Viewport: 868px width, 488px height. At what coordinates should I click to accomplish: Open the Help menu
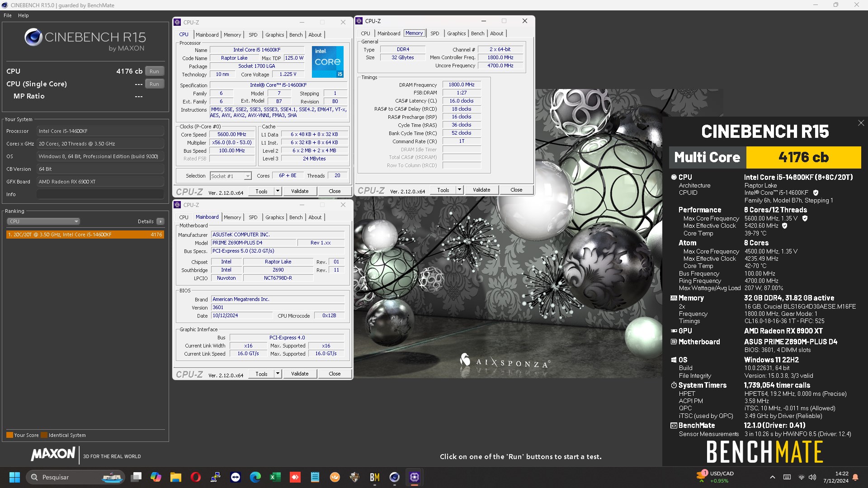(24, 15)
